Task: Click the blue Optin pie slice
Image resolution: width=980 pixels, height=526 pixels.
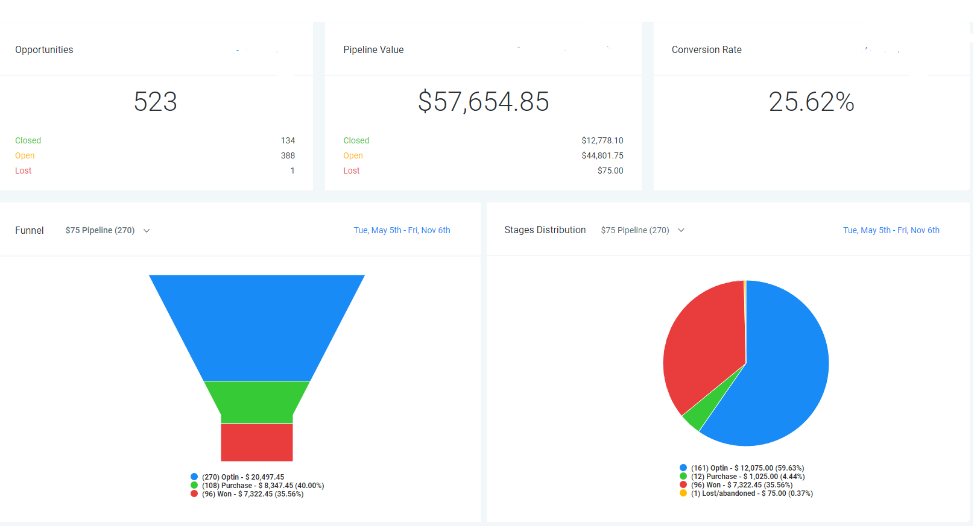Action: tap(784, 374)
